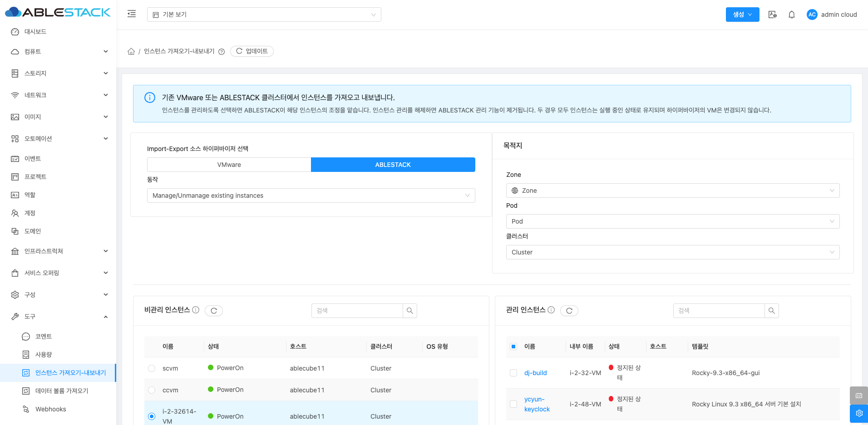This screenshot has width=868, height=425.
Task: Refresh the managed instances list
Action: (569, 311)
